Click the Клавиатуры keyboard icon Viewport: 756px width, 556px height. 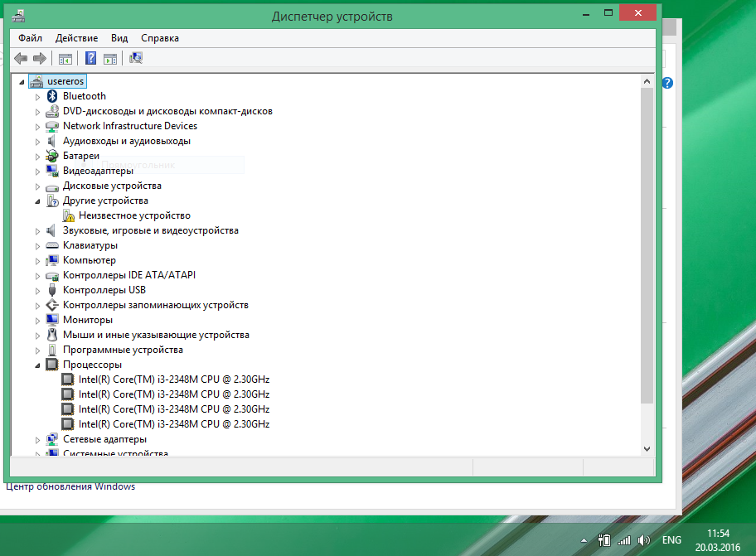52,246
